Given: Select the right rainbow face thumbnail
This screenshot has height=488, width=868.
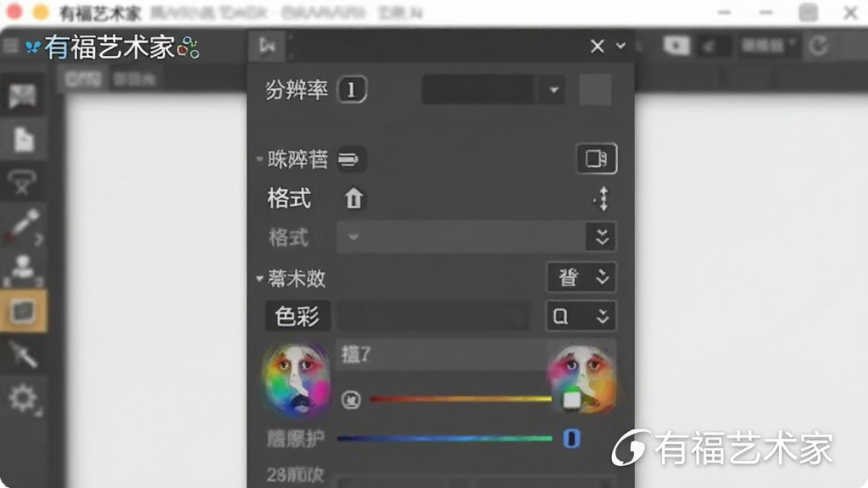Looking at the screenshot, I should (x=581, y=380).
